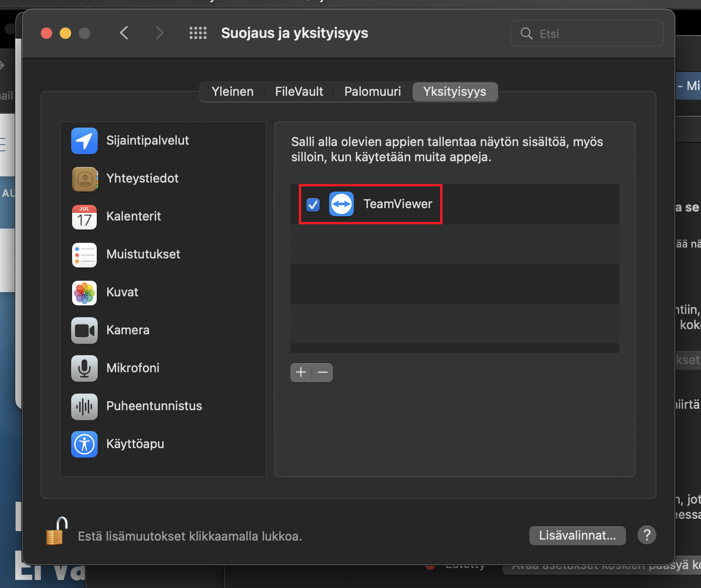701x588 pixels.
Task: Select Kuvat photos icon
Action: click(84, 293)
